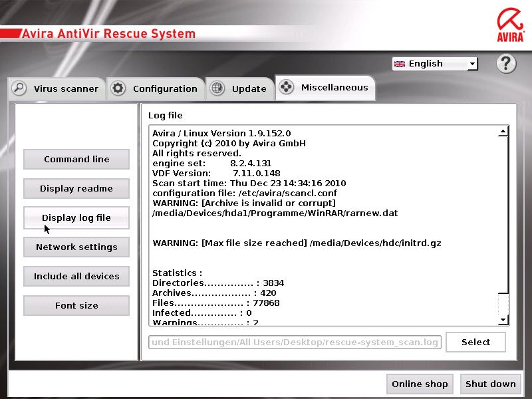This screenshot has width=532, height=399.
Task: Click the log file scrollbar thumb
Action: pyautogui.click(x=503, y=215)
